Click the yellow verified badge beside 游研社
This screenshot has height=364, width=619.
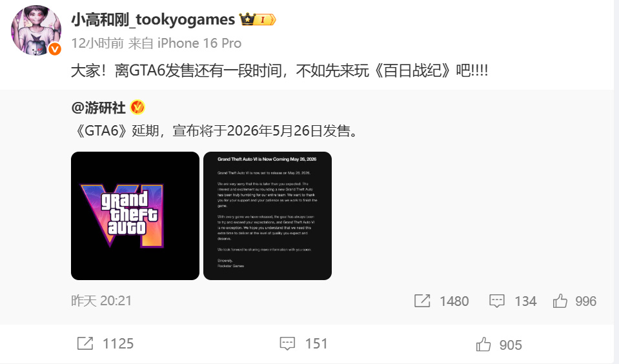point(137,107)
